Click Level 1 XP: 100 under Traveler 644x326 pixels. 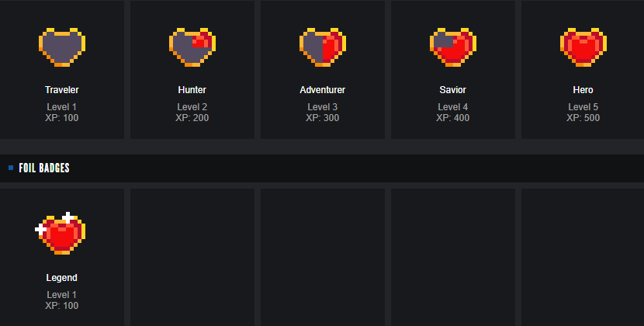tap(61, 113)
